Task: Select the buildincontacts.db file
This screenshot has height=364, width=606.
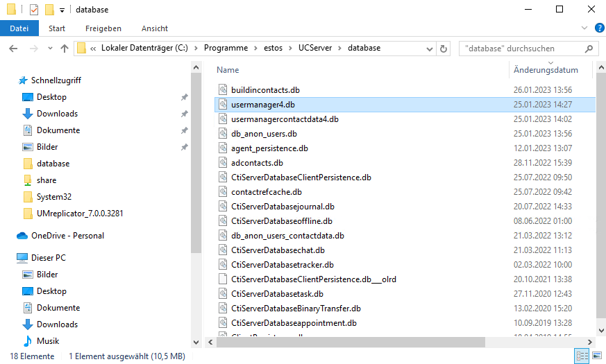Action: [265, 90]
